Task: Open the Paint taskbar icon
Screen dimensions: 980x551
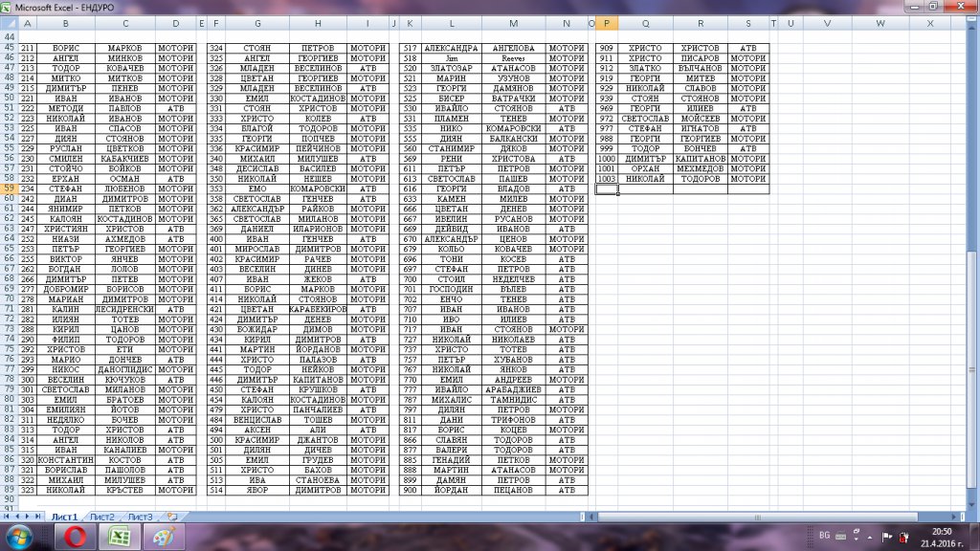Action: pos(164,538)
